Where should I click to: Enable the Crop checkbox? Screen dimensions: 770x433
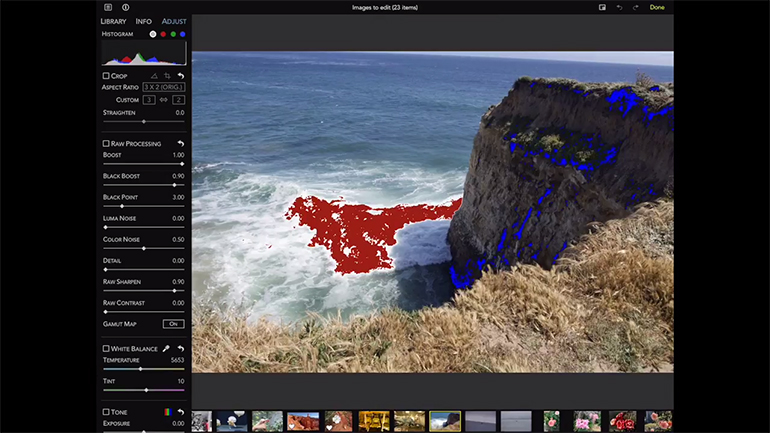tap(106, 76)
